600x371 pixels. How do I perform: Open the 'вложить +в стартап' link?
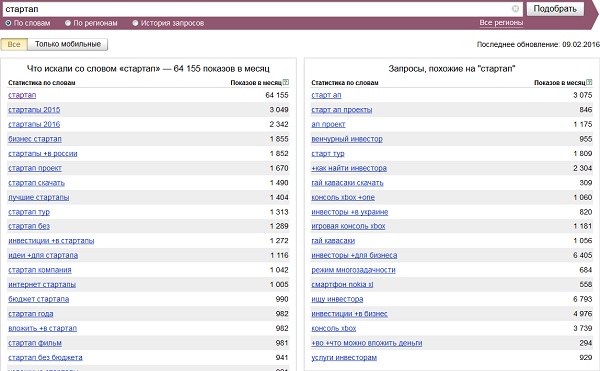[42, 329]
